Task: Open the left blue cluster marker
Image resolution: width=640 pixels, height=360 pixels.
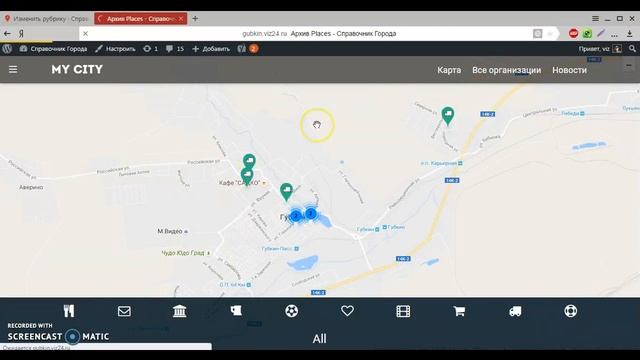Action: click(x=296, y=216)
